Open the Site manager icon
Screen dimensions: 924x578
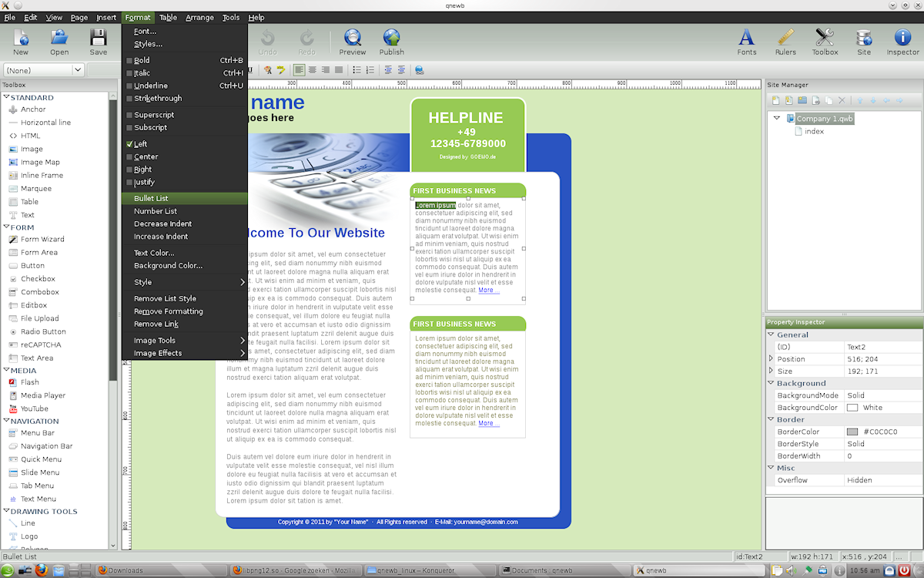864,42
